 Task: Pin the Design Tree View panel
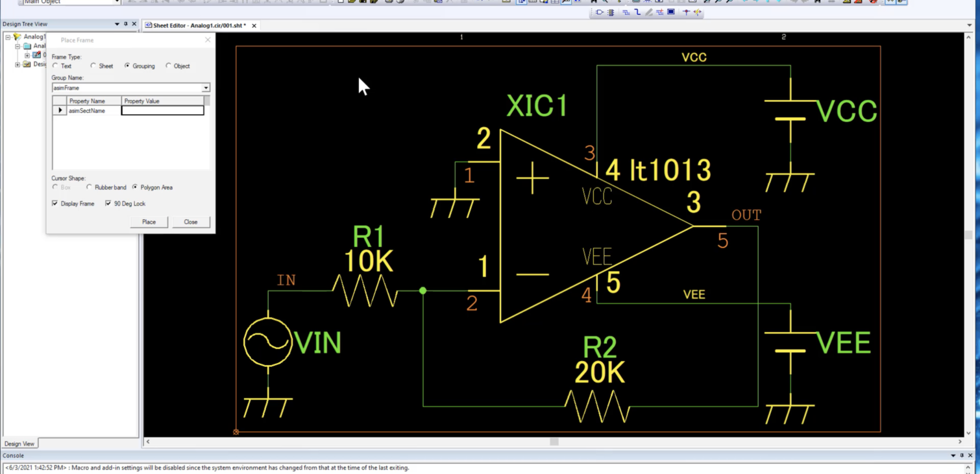pos(126,24)
